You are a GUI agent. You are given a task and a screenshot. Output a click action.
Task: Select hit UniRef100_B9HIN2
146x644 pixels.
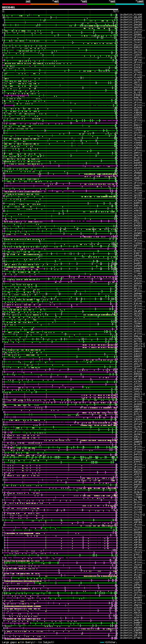click(x=131, y=90)
